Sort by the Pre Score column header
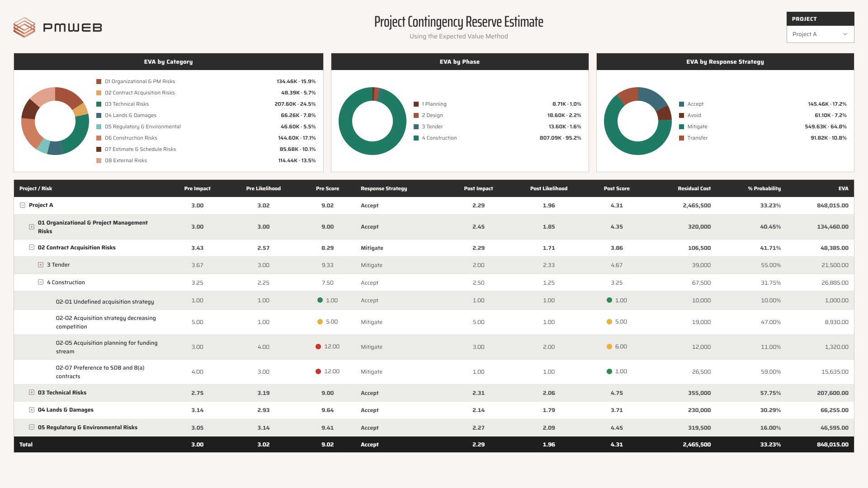 327,188
